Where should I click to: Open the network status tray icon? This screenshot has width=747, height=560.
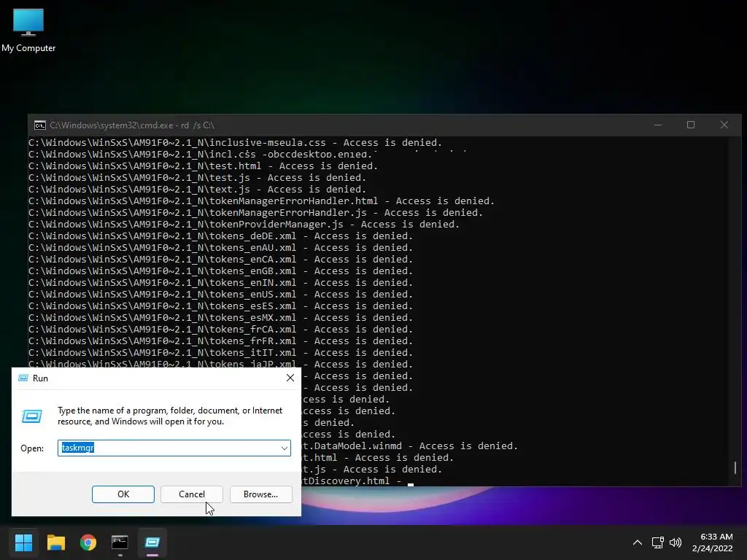(x=657, y=542)
